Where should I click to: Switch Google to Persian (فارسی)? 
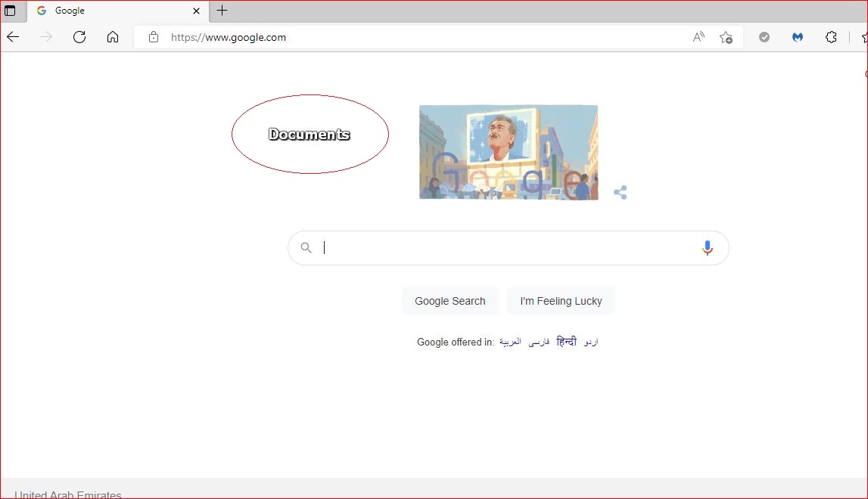[539, 342]
